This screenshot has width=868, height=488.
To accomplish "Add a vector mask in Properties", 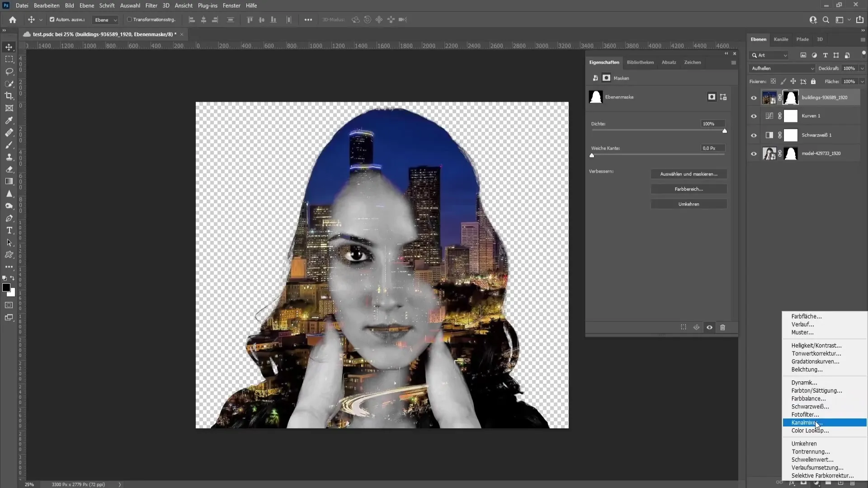I will click(723, 97).
